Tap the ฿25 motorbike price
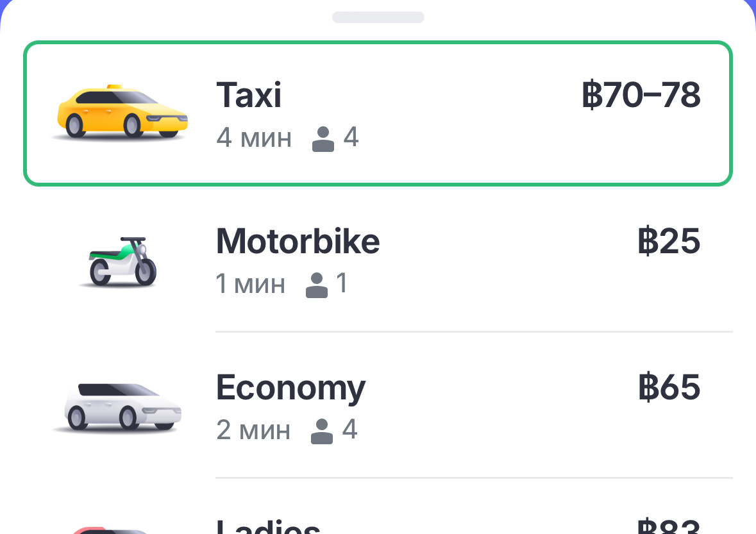This screenshot has height=534, width=756. click(669, 242)
